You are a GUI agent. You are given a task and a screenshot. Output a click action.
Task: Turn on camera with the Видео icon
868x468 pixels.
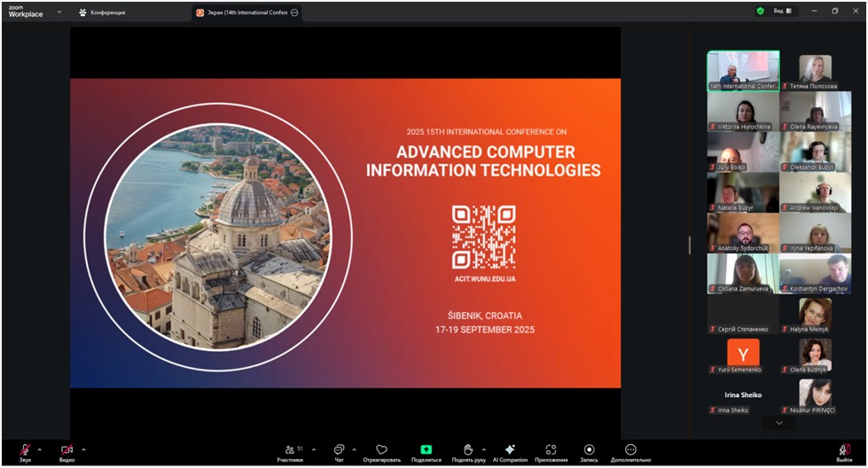pyautogui.click(x=66, y=450)
